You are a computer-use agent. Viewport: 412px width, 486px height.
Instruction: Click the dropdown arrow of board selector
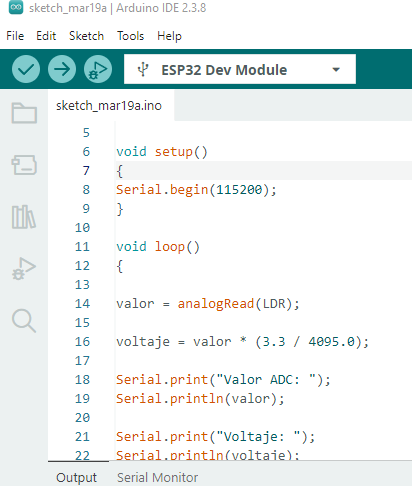coord(336,70)
